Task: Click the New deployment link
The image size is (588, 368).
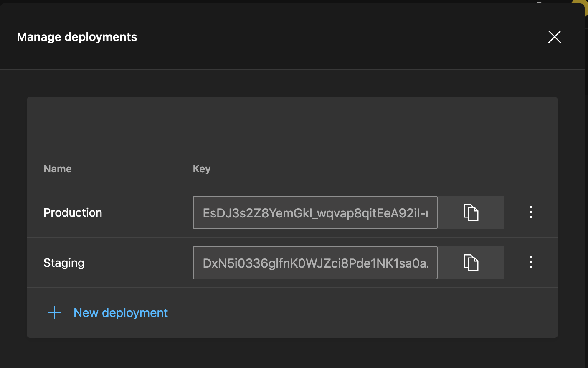Action: pyautogui.click(x=120, y=312)
